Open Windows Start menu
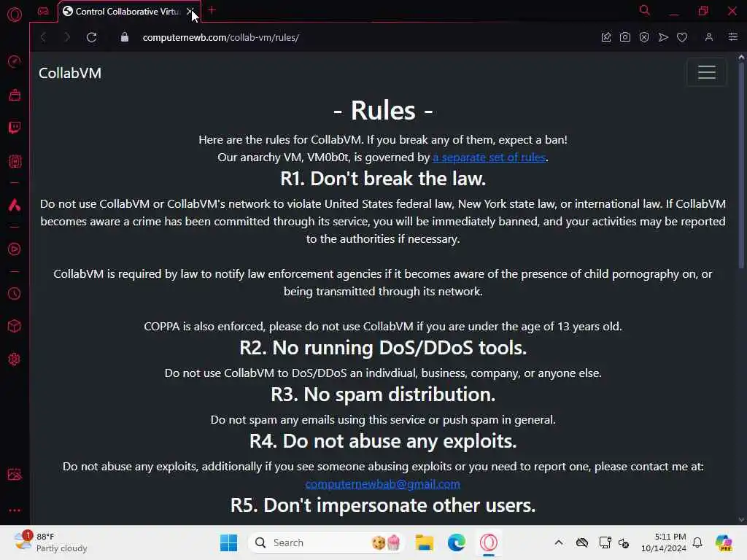The image size is (747, 560). point(228,542)
